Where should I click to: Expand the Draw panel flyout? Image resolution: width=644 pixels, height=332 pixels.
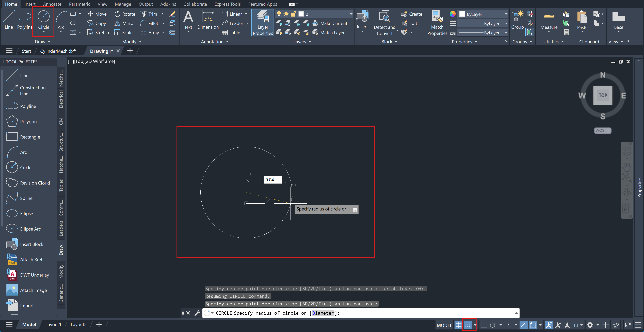point(43,41)
